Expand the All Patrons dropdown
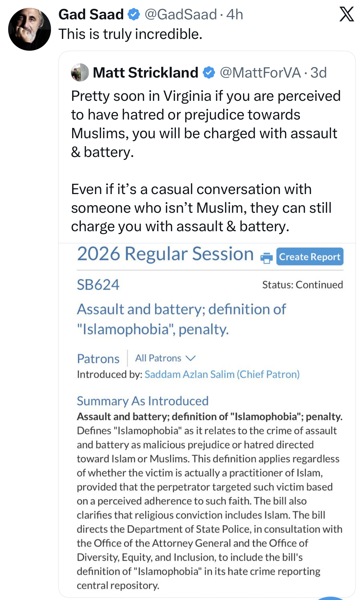The width and height of the screenshot is (364, 600). pos(165,358)
